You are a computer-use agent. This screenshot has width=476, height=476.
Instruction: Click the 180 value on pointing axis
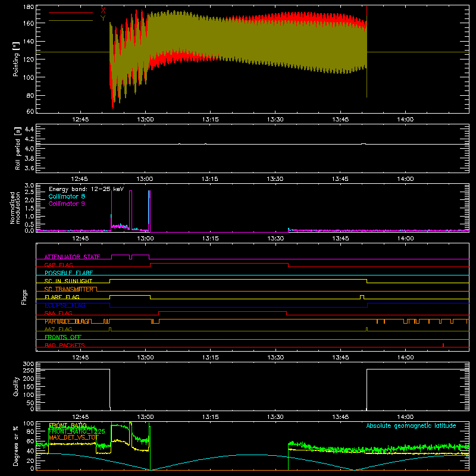click(x=29, y=7)
